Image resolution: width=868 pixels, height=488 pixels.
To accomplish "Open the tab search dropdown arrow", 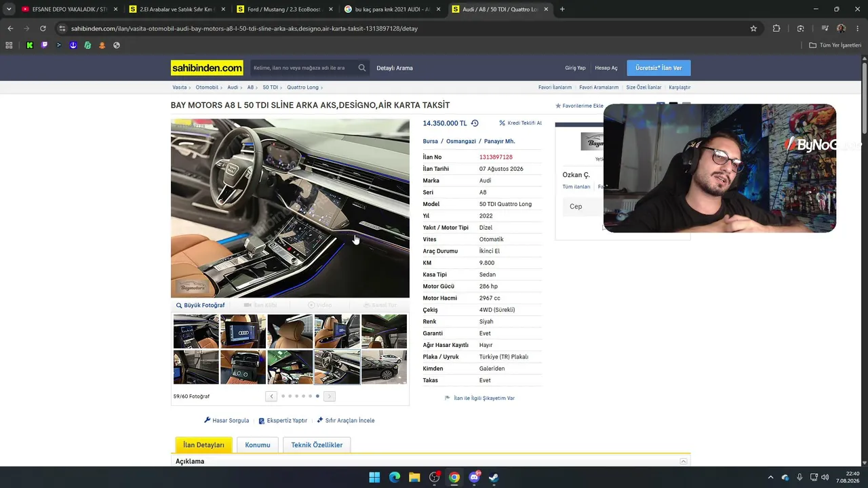I will (9, 9).
